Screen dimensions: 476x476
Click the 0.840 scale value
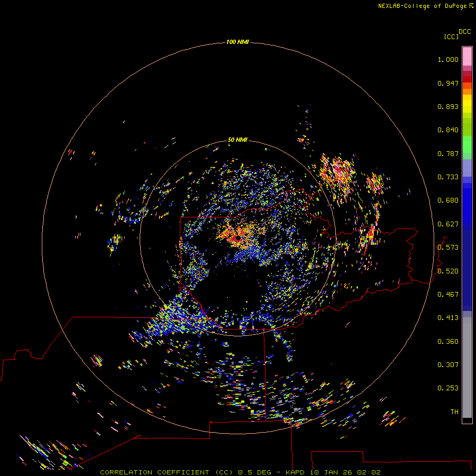(x=448, y=130)
